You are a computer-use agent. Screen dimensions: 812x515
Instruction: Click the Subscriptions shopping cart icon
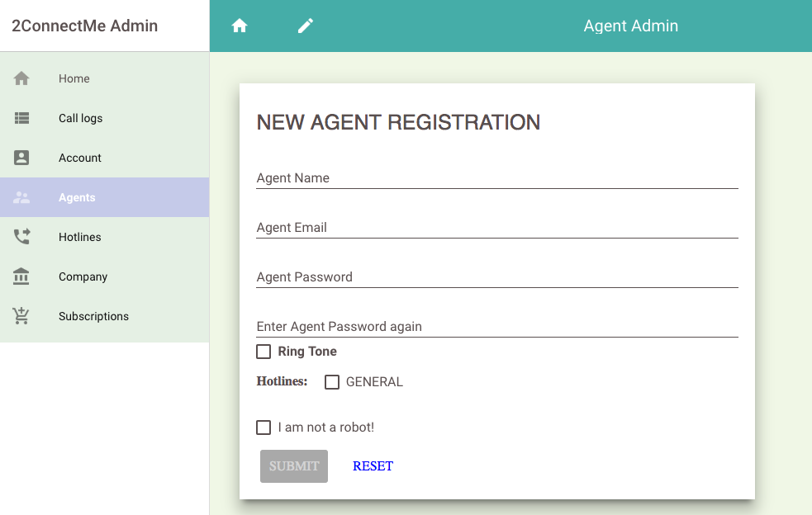point(22,316)
